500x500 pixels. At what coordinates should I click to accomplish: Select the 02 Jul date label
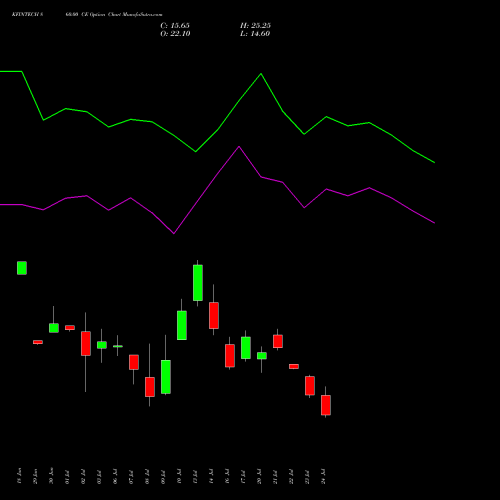click(x=83, y=477)
